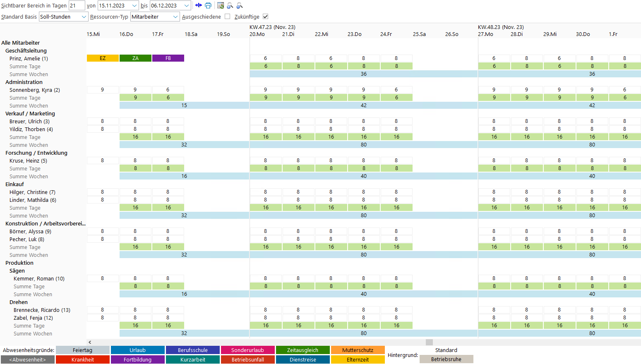Enable the Ausgeschiedene checkbox
This screenshot has height=364, width=641.
227,17
